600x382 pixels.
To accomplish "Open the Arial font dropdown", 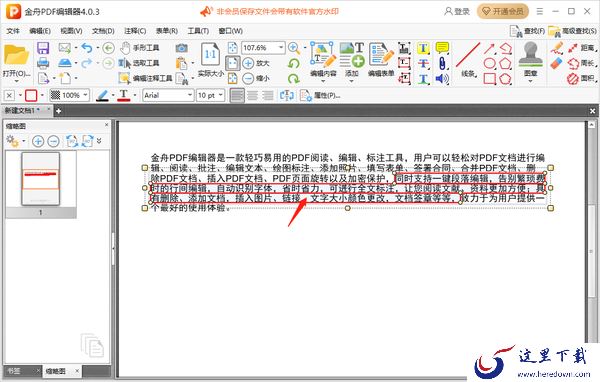I will pos(189,95).
